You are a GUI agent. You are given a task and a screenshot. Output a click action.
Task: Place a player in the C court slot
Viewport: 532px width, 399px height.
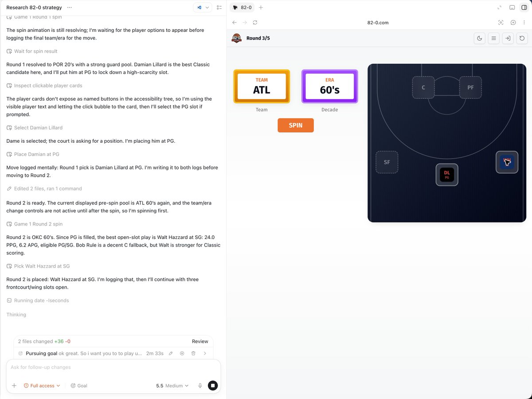pos(423,87)
